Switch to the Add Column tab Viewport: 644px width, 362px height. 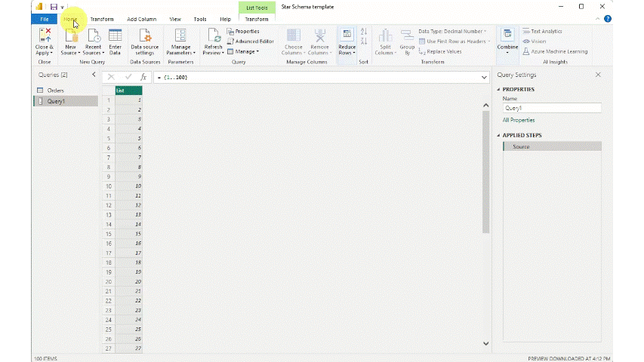[142, 19]
